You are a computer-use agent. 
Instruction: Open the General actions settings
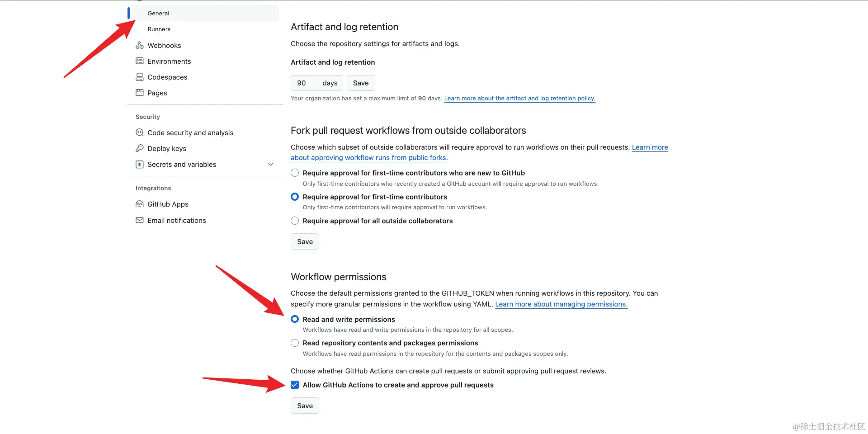click(x=158, y=13)
